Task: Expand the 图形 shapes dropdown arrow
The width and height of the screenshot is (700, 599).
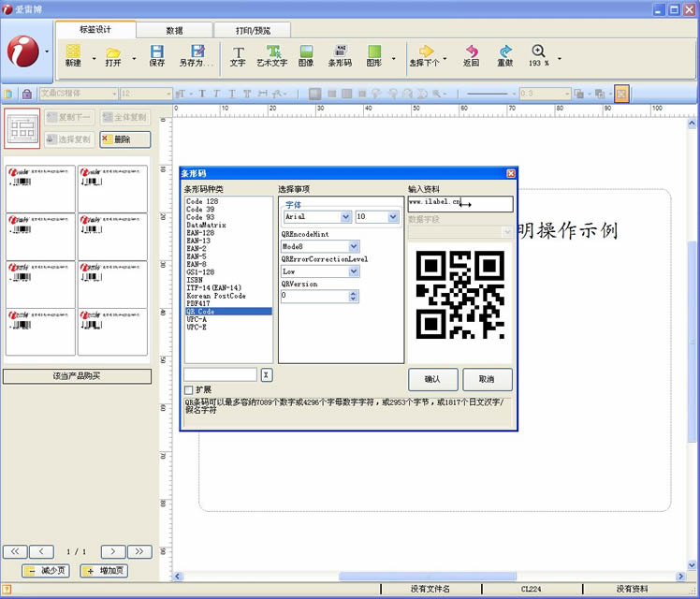Action: tap(393, 58)
